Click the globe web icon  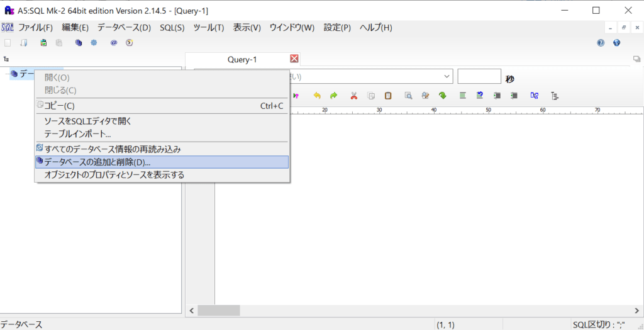[616, 42]
